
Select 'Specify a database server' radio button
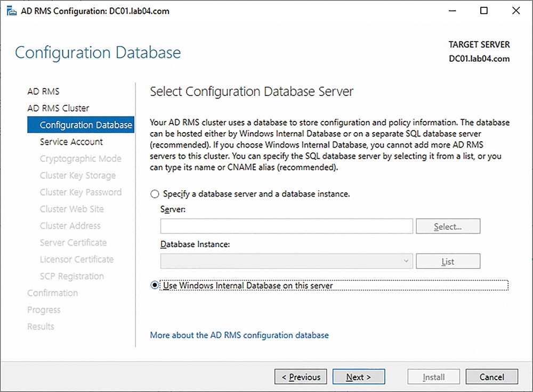pos(155,194)
